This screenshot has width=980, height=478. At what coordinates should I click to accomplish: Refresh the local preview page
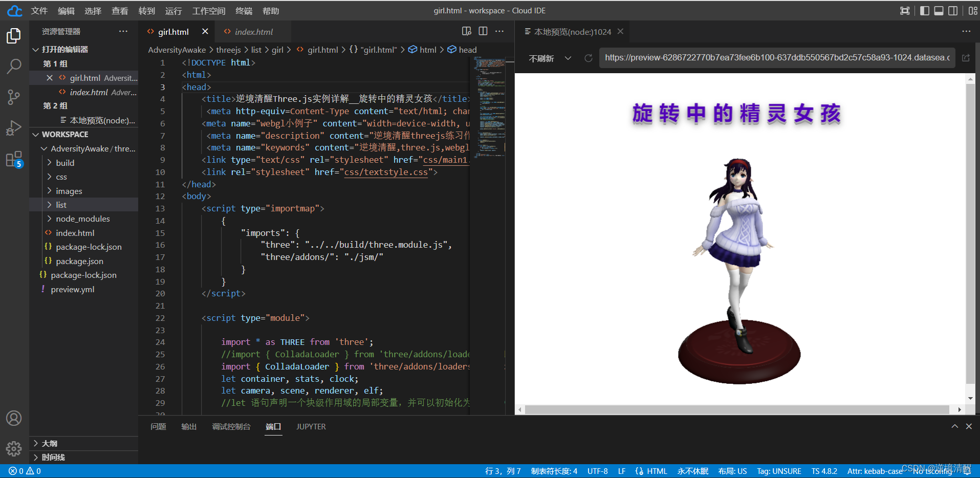(x=588, y=58)
